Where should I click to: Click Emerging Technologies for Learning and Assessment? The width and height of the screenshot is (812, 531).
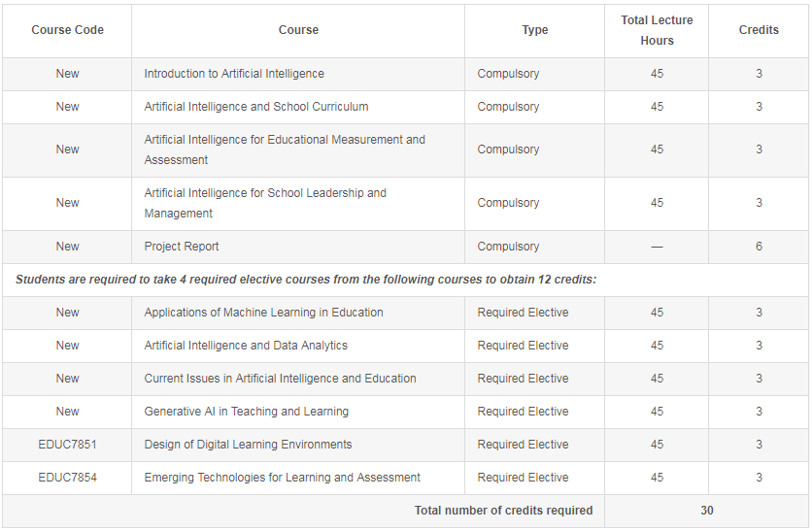pos(282,478)
